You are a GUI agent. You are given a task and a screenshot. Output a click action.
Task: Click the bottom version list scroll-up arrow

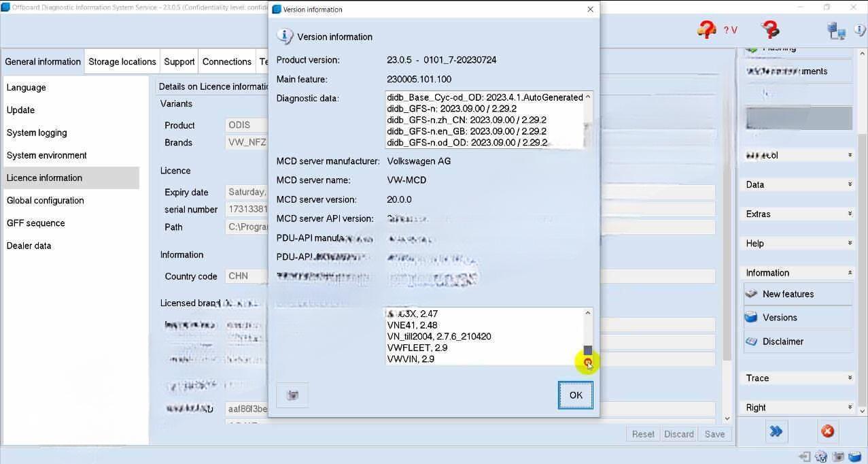[x=588, y=312]
